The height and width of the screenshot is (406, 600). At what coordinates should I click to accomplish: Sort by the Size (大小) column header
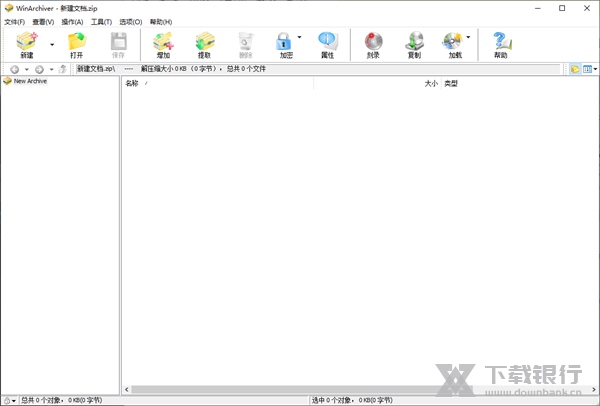tap(430, 83)
